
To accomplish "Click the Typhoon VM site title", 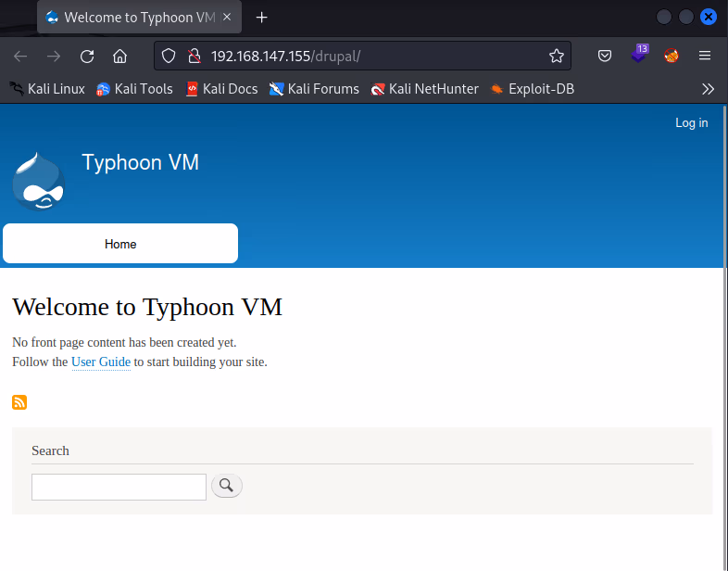I will coord(140,162).
